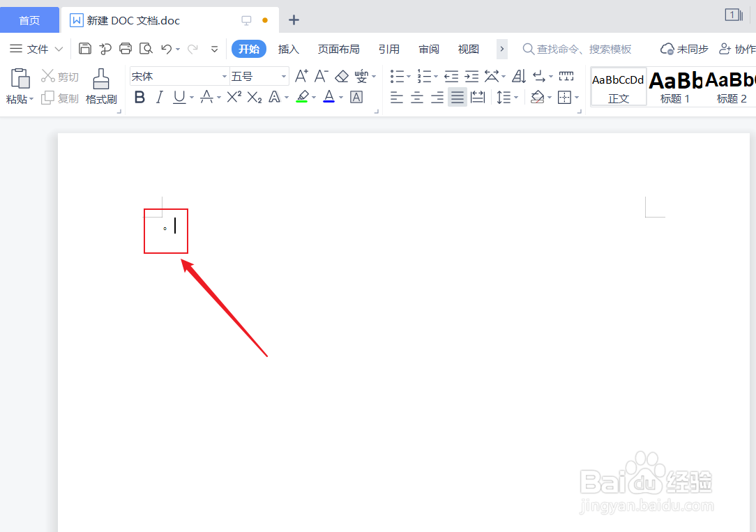
Task: Click the Redo arrow icon
Action: (x=193, y=49)
